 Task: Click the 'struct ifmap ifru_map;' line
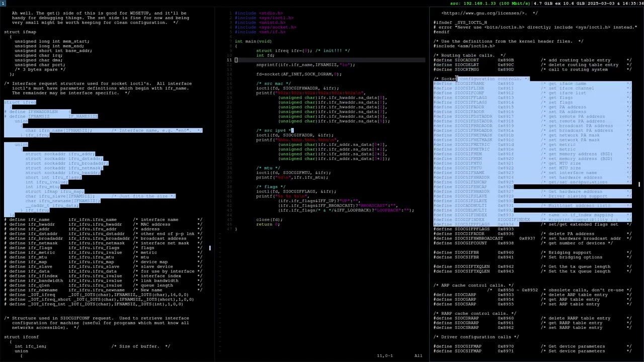tap(55, 192)
